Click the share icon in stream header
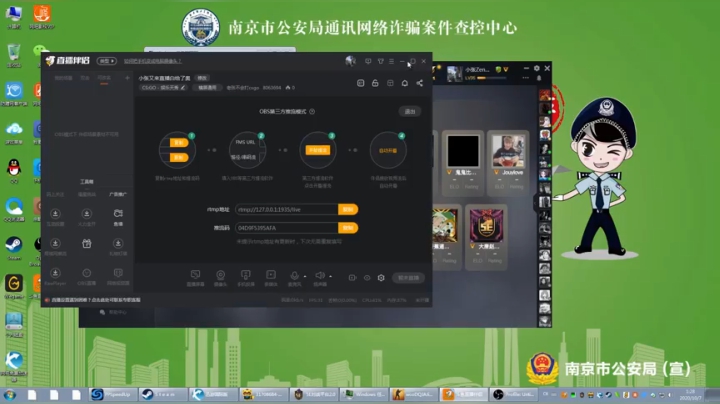This screenshot has width=720, height=404. [x=420, y=83]
